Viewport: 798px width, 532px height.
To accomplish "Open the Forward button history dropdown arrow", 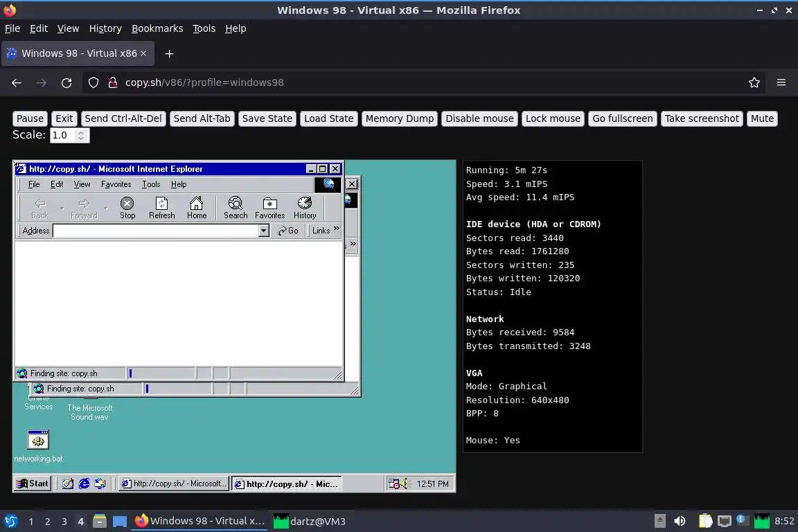I will click(x=106, y=209).
